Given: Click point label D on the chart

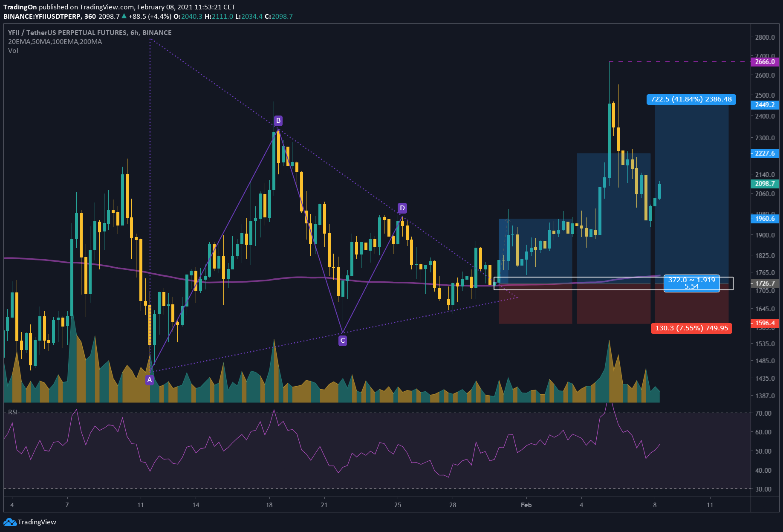Looking at the screenshot, I should tap(402, 208).
